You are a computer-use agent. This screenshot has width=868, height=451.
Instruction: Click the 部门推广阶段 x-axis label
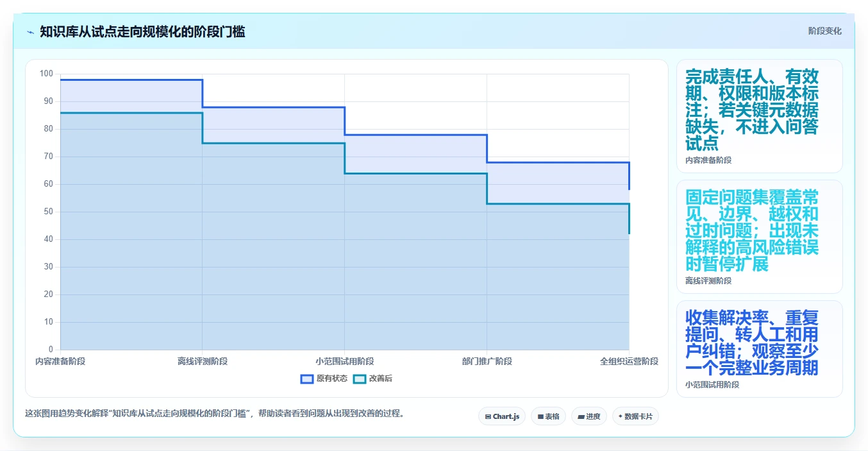[x=487, y=361]
